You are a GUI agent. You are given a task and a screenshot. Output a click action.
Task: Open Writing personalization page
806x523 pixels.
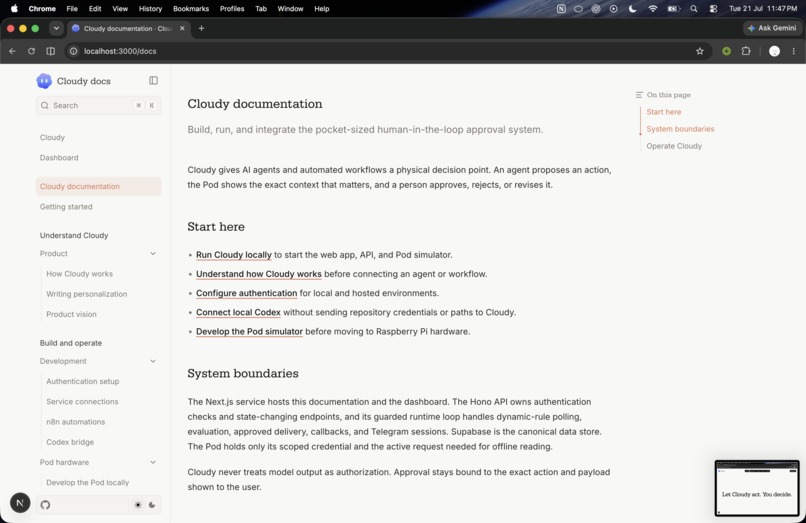[x=86, y=294]
